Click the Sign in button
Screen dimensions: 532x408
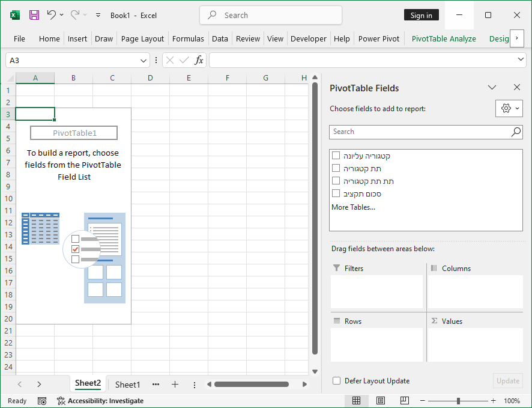click(421, 16)
